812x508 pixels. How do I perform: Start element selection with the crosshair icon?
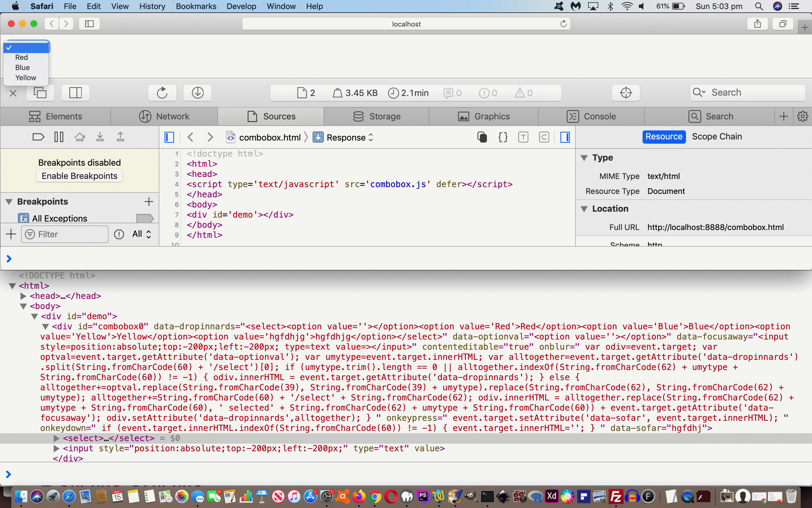pos(626,93)
